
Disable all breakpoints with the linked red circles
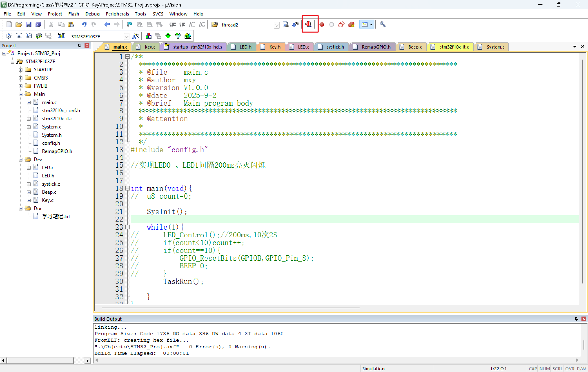341,24
